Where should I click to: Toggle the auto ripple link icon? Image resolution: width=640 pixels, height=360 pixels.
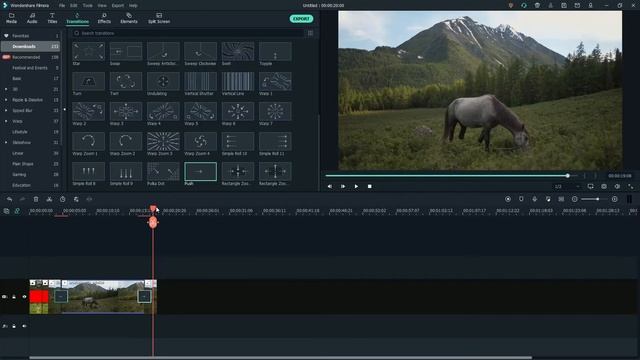click(17, 211)
